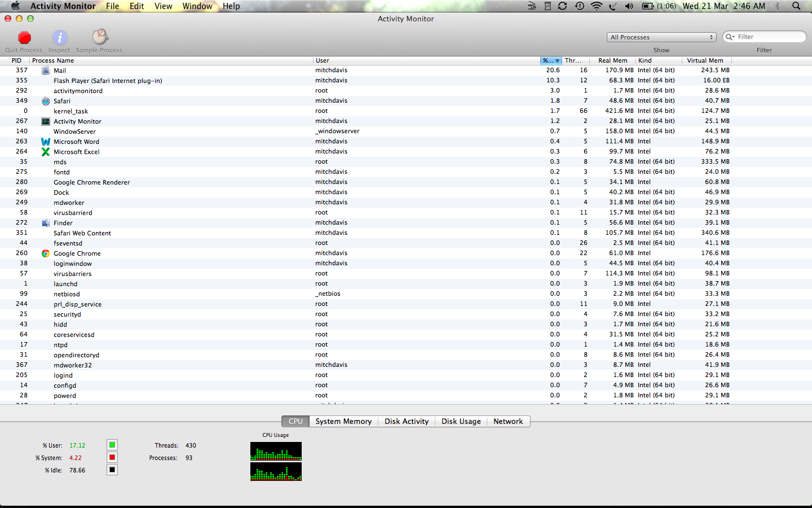Open the File menu
Image resolution: width=812 pixels, height=508 pixels.
[x=113, y=6]
